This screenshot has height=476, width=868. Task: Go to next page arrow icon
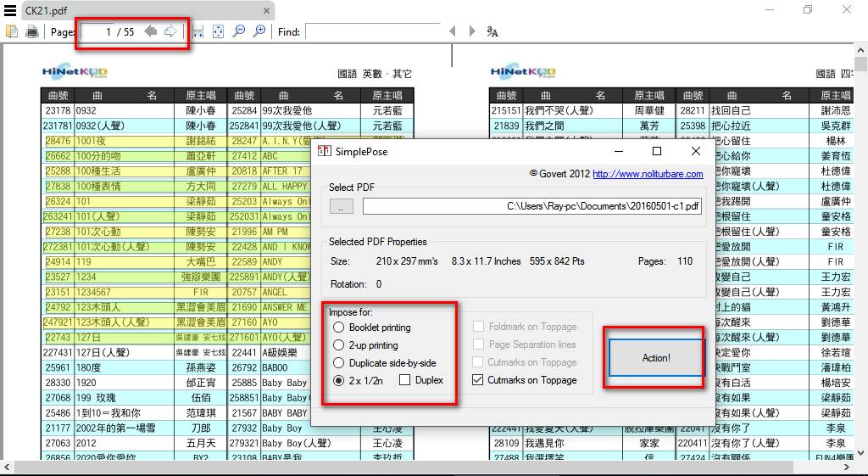(x=170, y=31)
